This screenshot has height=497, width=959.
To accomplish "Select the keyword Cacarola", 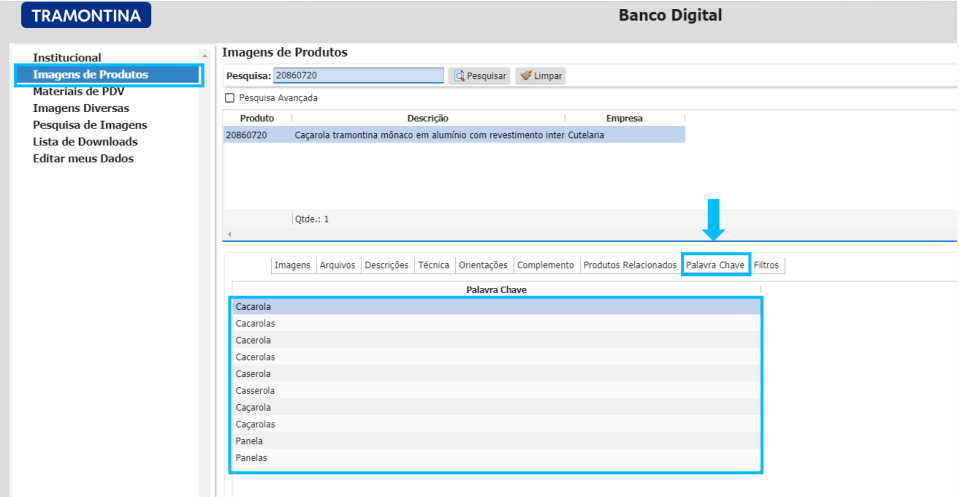I will point(496,307).
